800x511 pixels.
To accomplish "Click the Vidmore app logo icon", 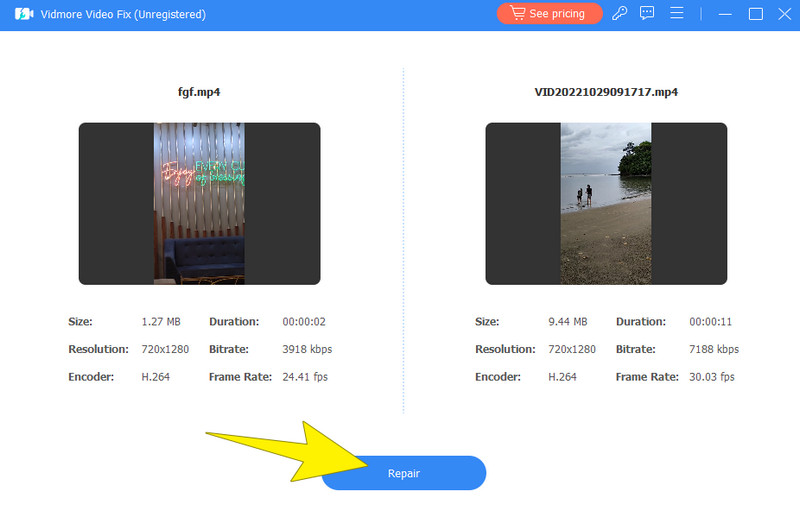I will coord(23,14).
